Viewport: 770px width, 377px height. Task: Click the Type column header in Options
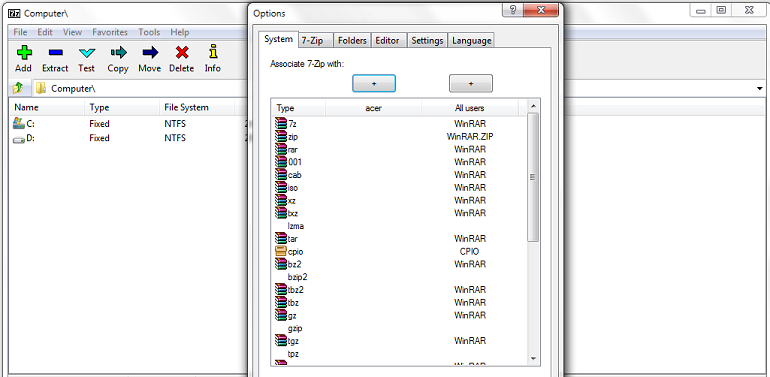click(299, 108)
